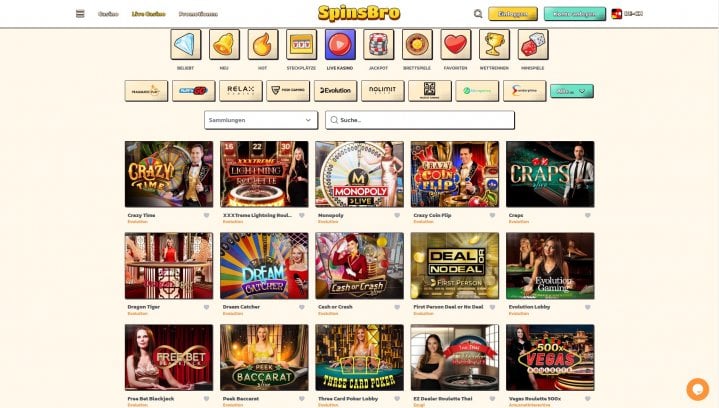
Task: Select the bell Neu category icon
Action: [x=224, y=44]
